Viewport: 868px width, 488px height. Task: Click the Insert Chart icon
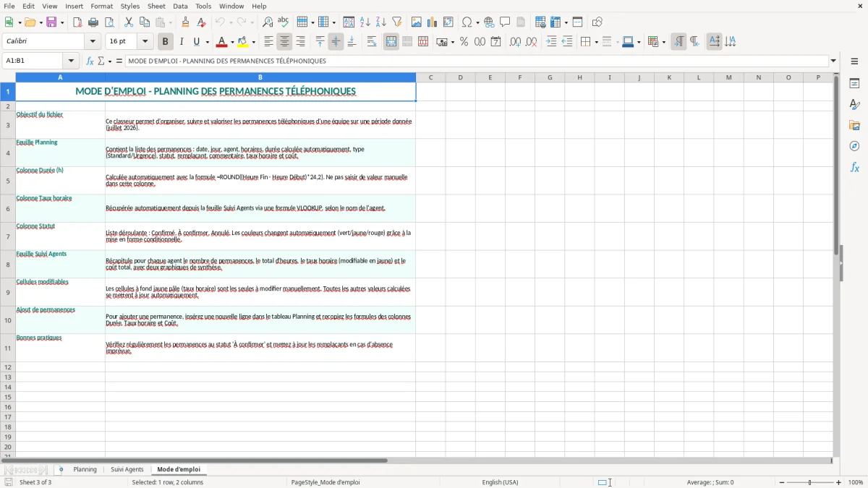(433, 22)
